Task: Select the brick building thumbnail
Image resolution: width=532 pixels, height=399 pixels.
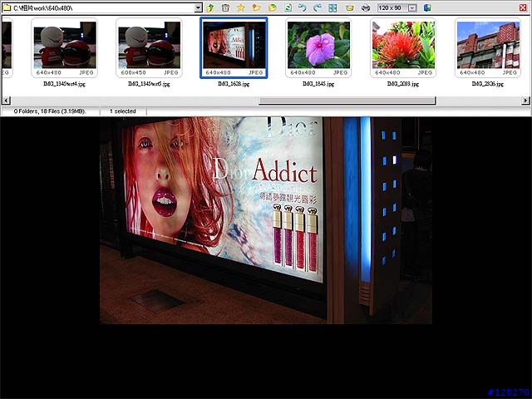Action: (x=488, y=48)
